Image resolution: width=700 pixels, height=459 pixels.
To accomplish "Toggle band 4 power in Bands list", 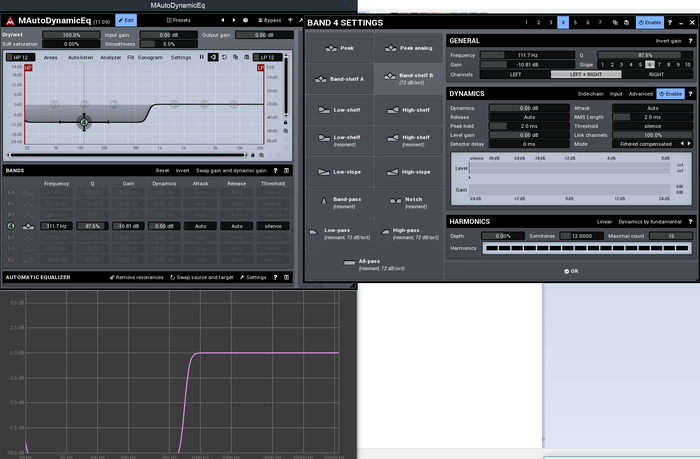I will (11, 226).
